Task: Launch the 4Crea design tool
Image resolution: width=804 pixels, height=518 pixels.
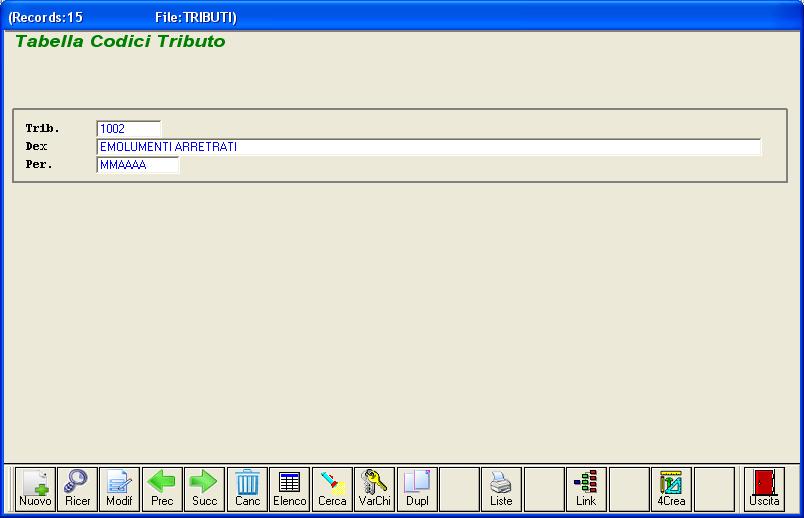Action: pyautogui.click(x=671, y=489)
